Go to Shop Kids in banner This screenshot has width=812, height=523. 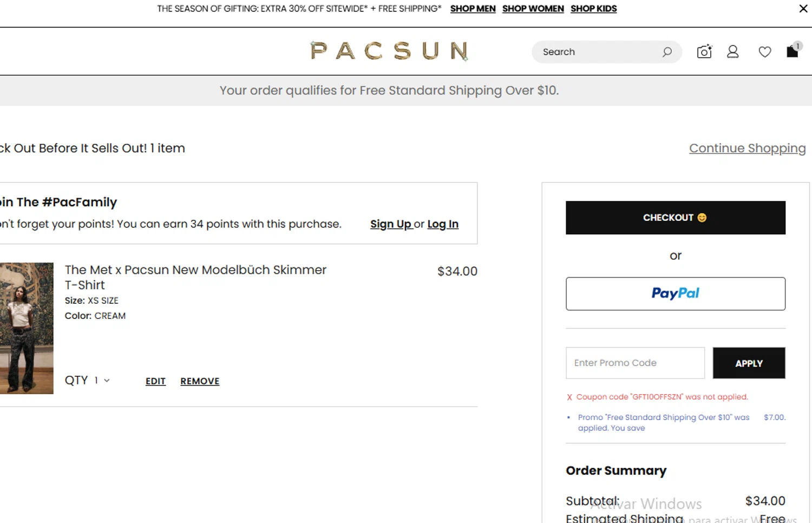tap(593, 9)
